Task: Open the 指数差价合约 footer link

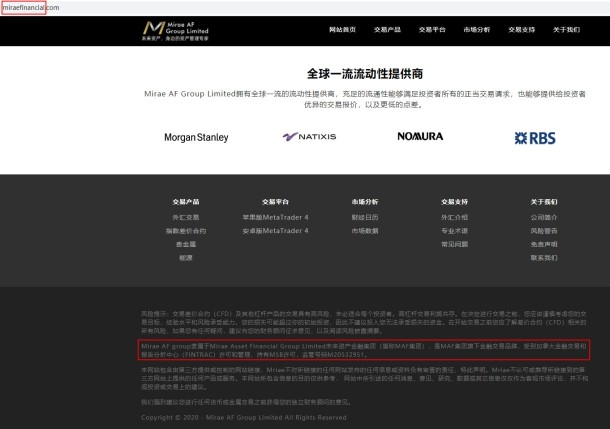Action: click(x=186, y=231)
